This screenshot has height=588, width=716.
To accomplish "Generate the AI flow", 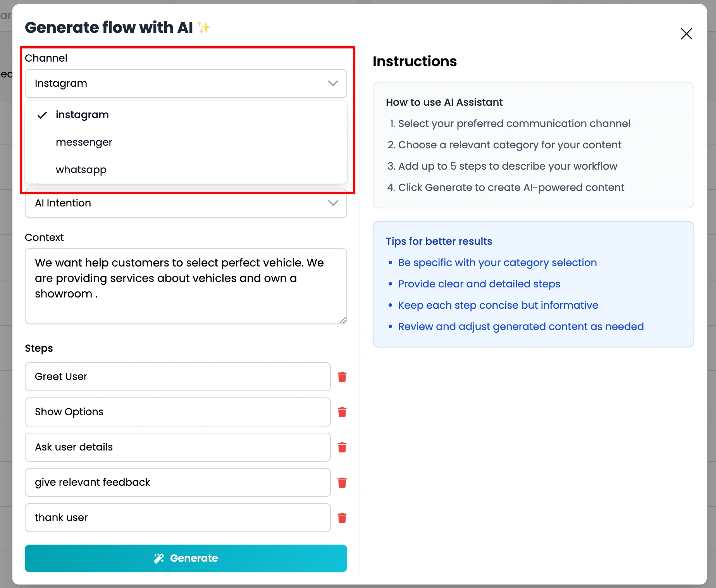I will coord(186,558).
